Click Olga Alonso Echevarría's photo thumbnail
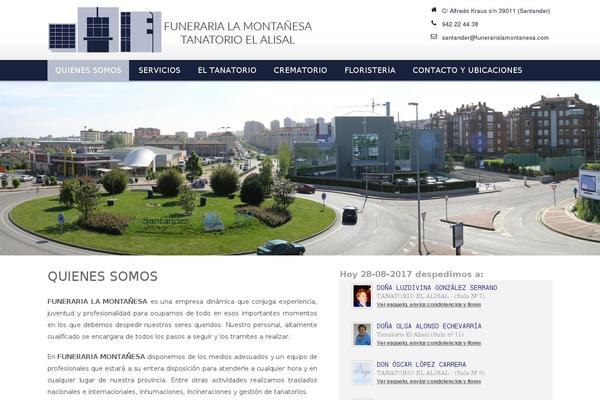The width and height of the screenshot is (600, 400). (x=362, y=334)
